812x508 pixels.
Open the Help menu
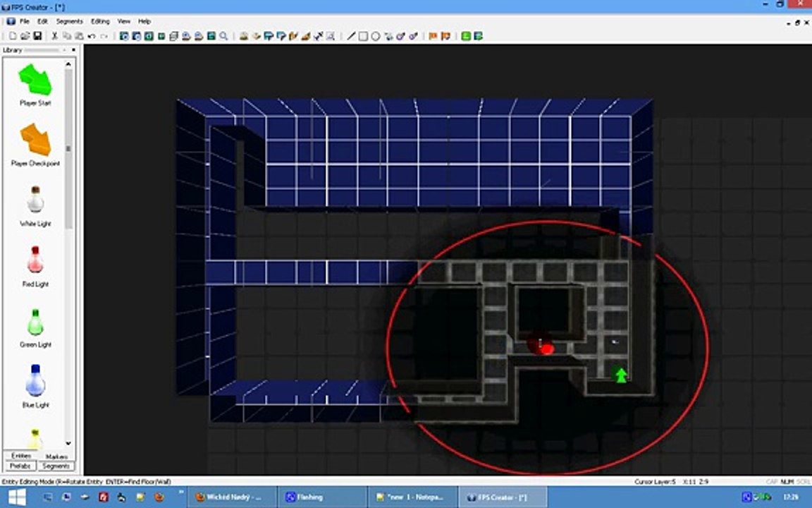pyautogui.click(x=144, y=21)
